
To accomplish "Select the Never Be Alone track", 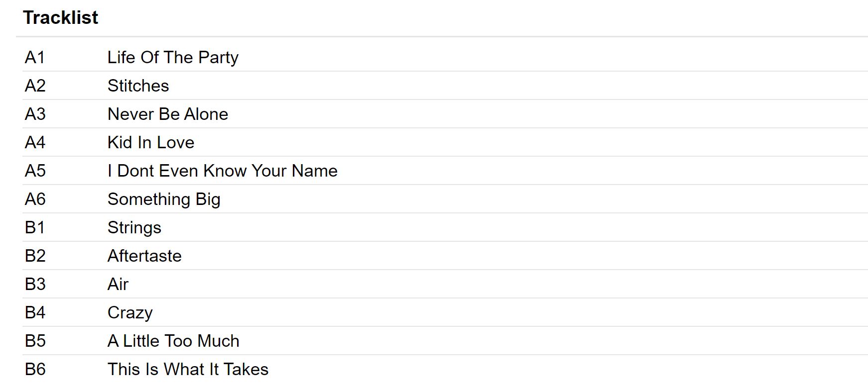I will (167, 114).
